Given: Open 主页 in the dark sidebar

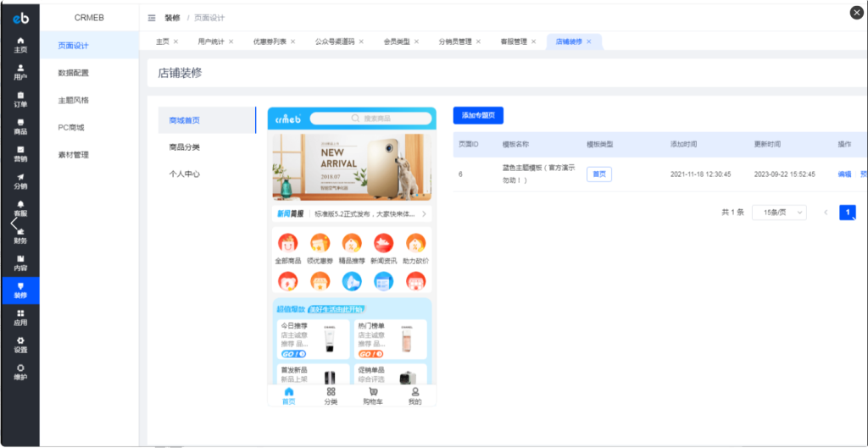Looking at the screenshot, I should point(20,45).
